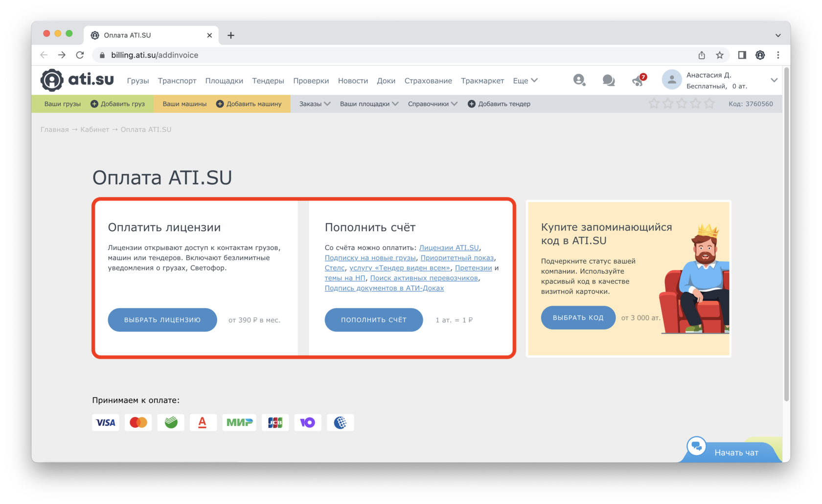Reload the page in browser
The image size is (822, 504).
click(80, 55)
